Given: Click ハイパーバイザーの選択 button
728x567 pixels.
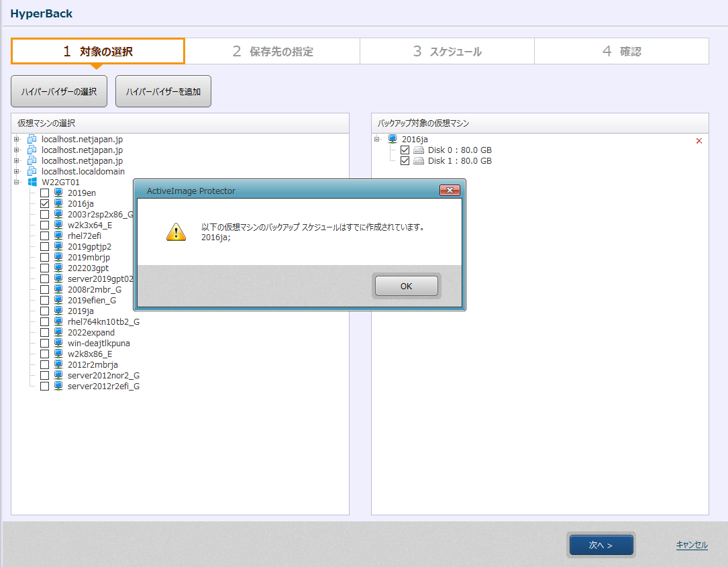Looking at the screenshot, I should point(59,91).
